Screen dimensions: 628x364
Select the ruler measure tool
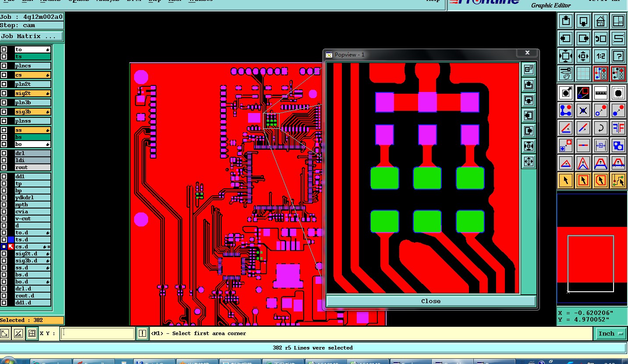[x=600, y=93]
